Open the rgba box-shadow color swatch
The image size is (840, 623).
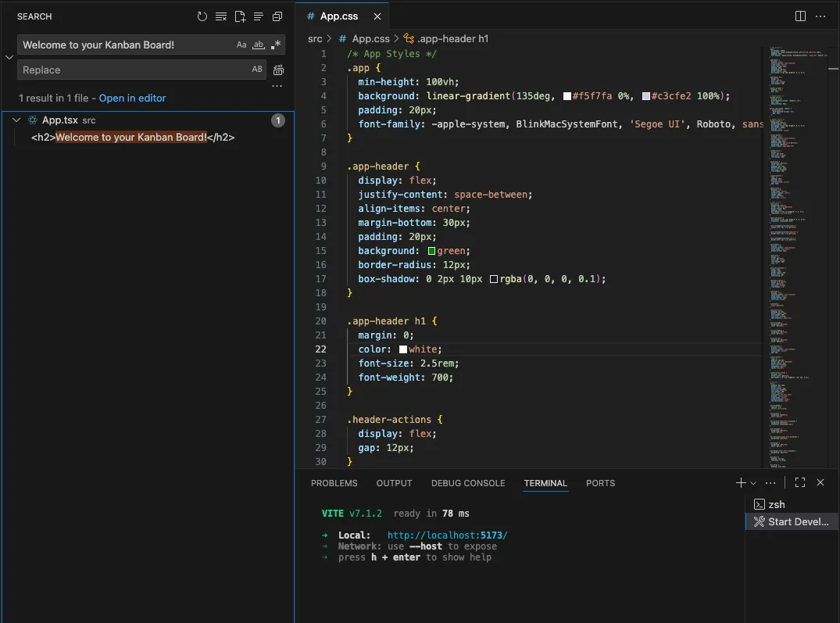click(x=493, y=279)
